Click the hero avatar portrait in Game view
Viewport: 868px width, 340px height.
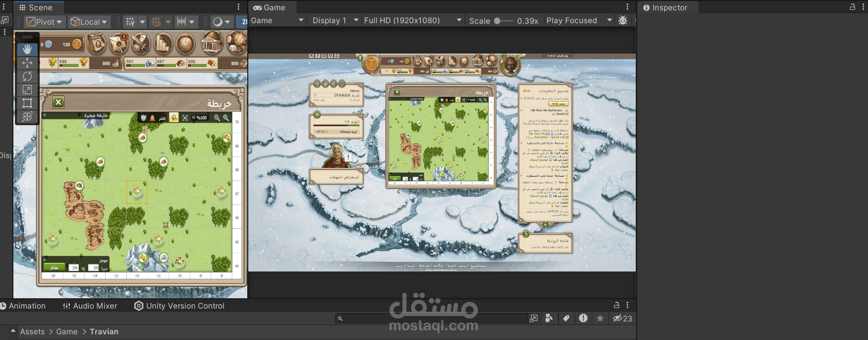(x=510, y=65)
